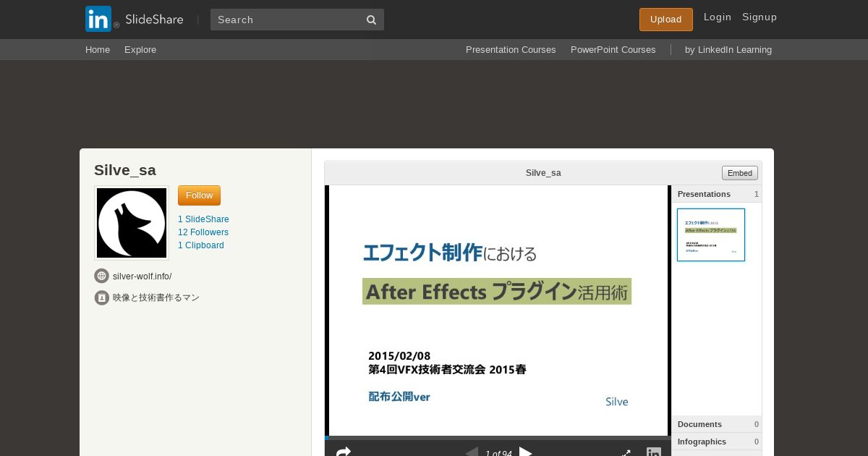This screenshot has height=456, width=868.
Task: Toggle fullscreen in slide player
Action: (626, 453)
